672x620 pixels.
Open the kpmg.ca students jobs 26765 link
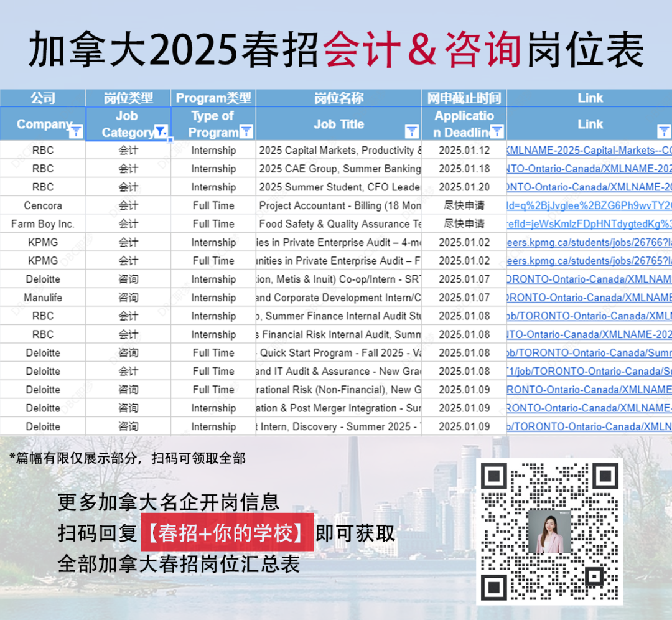pyautogui.click(x=589, y=261)
